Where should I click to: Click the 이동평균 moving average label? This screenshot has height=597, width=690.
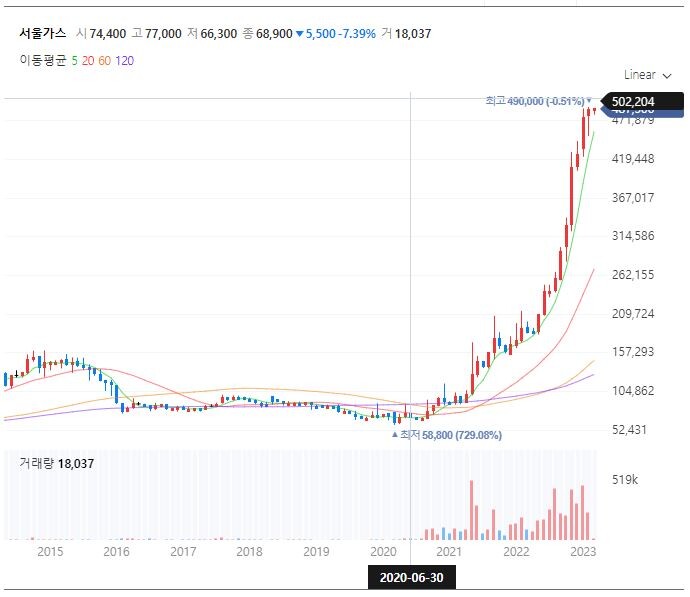pos(43,61)
